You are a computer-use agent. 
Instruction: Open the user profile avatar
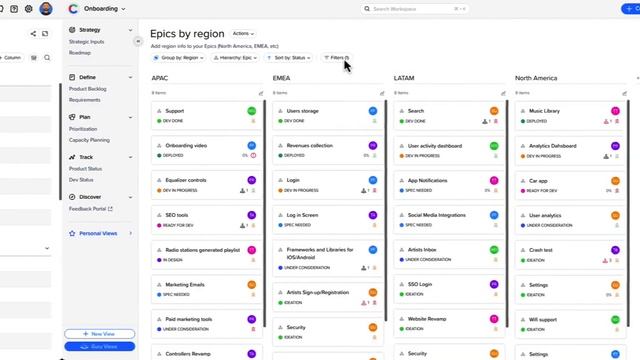[46, 9]
